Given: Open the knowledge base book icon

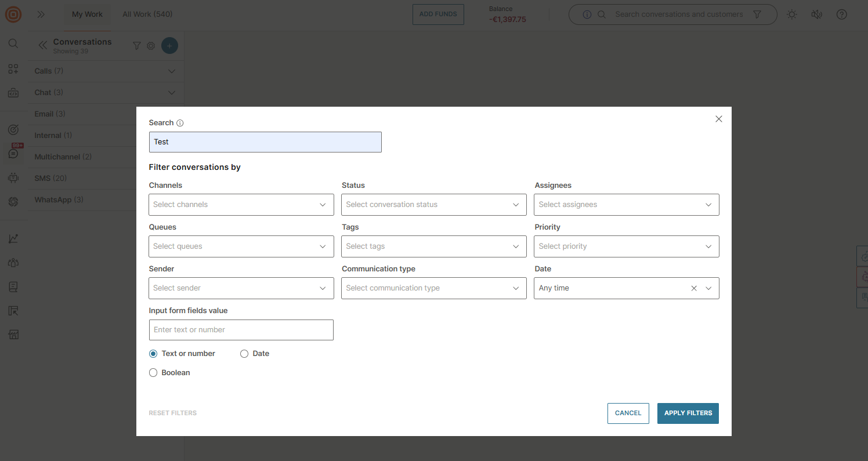Looking at the screenshot, I should coord(13,286).
